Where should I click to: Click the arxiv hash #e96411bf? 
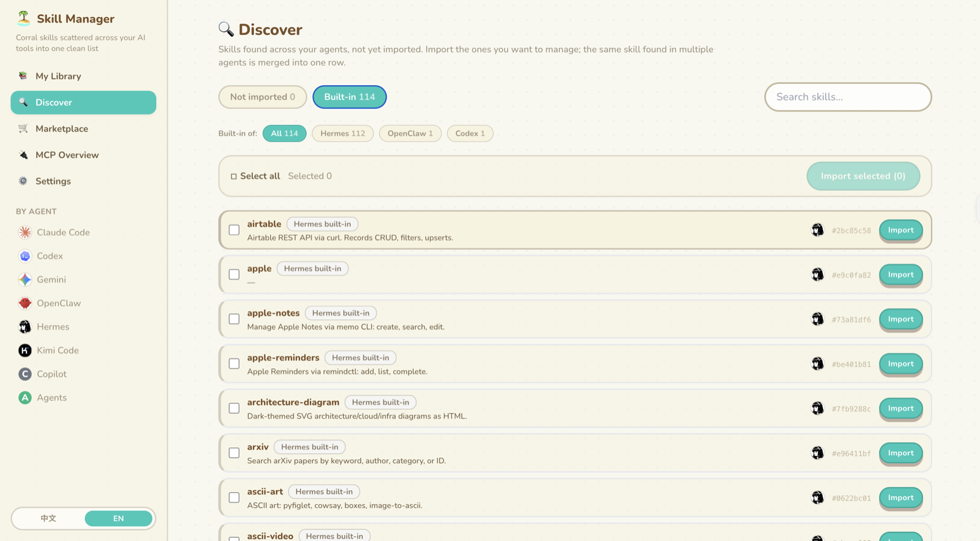coord(851,453)
